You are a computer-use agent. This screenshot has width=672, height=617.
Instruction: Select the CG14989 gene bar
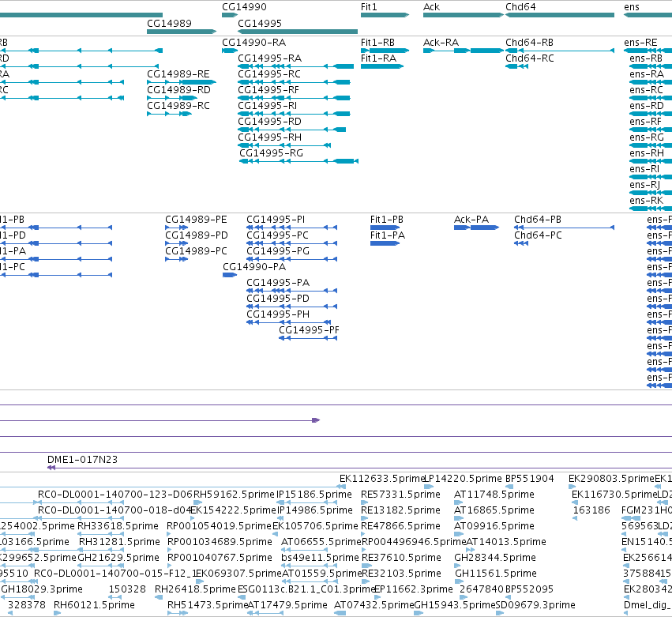[x=182, y=32]
